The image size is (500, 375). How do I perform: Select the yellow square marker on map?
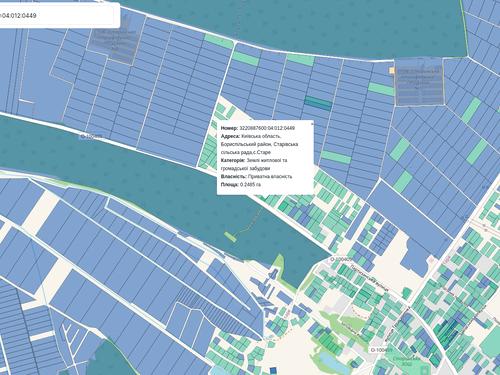pyautogui.click(x=392, y=71)
